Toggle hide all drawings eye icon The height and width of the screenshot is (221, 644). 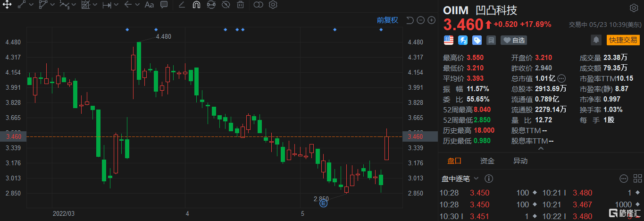pyautogui.click(x=226, y=5)
